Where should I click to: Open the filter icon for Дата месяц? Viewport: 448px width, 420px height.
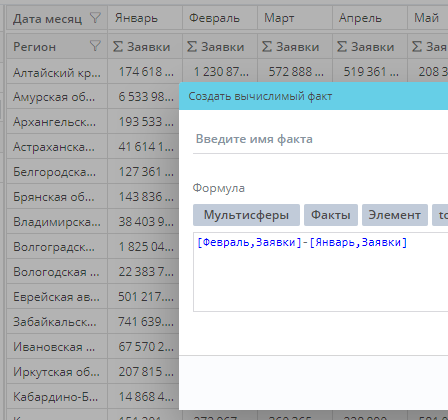95,18
